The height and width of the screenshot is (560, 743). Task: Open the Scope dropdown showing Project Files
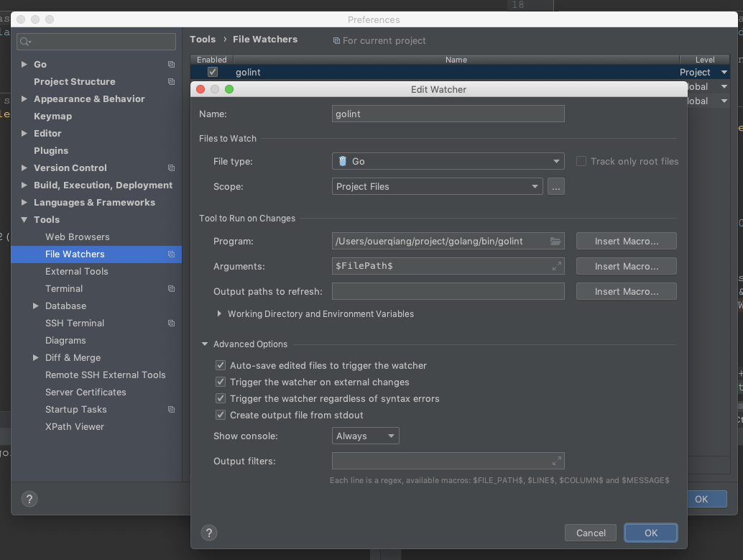point(438,186)
